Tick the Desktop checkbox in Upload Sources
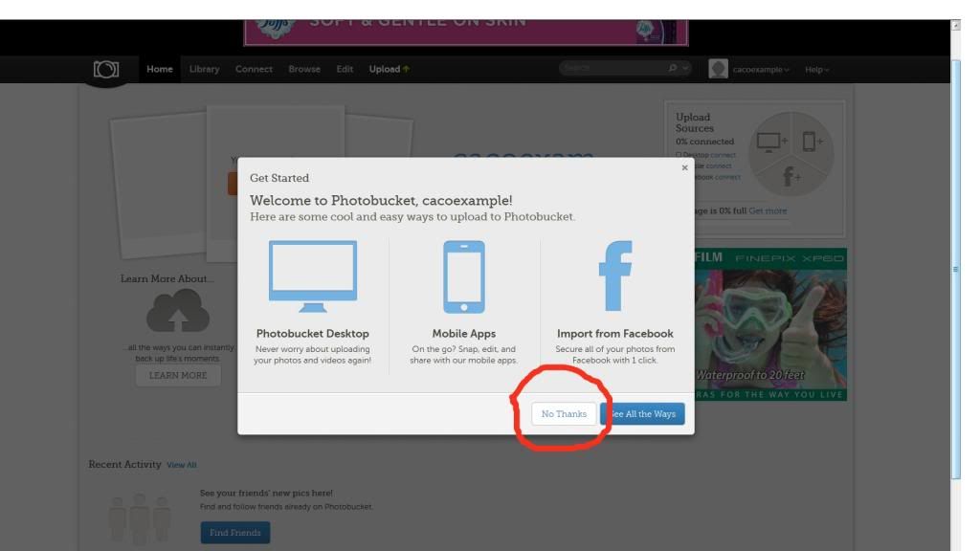This screenshot has height=551, width=980. [x=679, y=155]
